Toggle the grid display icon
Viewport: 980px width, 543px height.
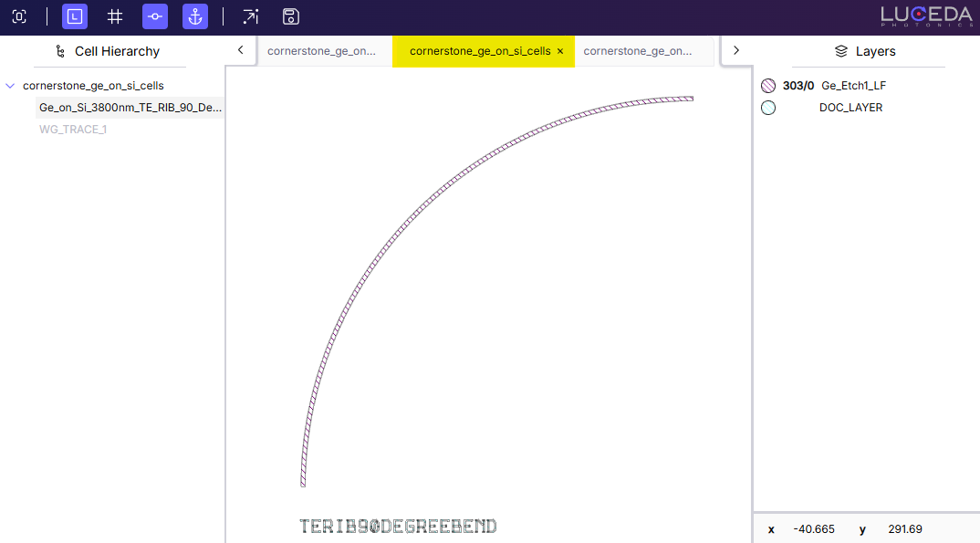click(115, 16)
